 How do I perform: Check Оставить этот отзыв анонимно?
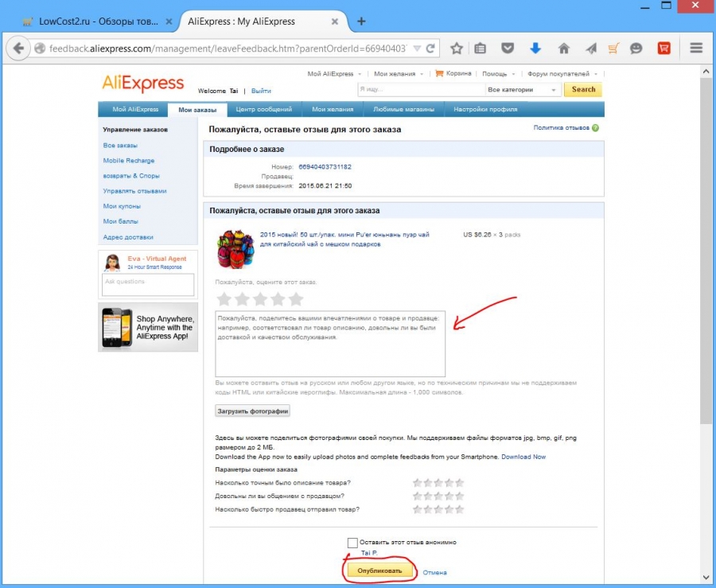click(x=352, y=543)
